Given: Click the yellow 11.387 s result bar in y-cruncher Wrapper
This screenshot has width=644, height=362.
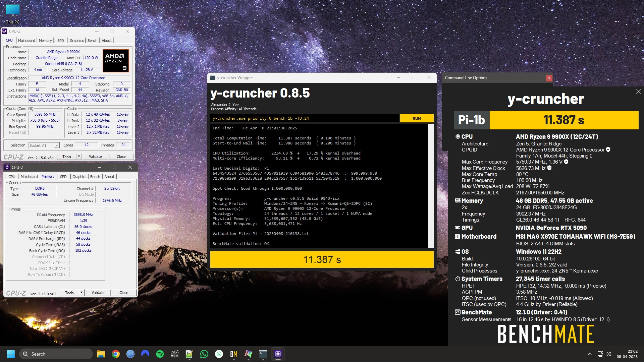Looking at the screenshot, I should tap(322, 259).
